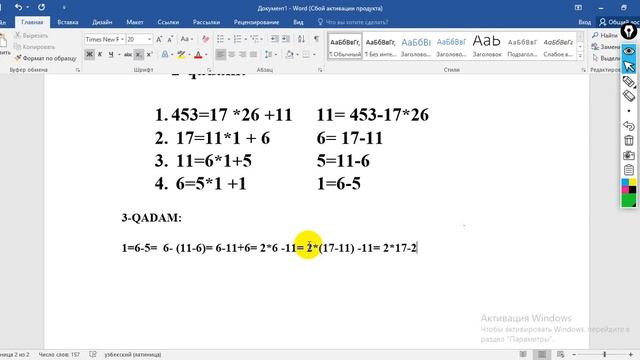Justify the text
This screenshot has height=360, width=640.
click(x=253, y=54)
